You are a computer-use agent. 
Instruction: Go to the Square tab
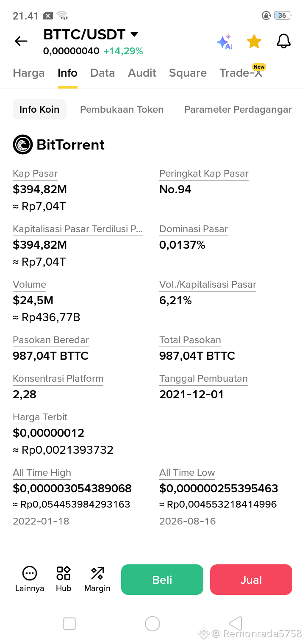188,73
